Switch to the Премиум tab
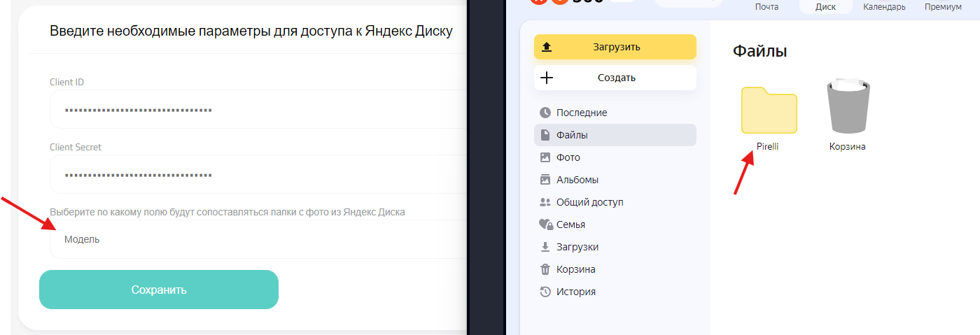This screenshot has width=980, height=335. tap(942, 7)
